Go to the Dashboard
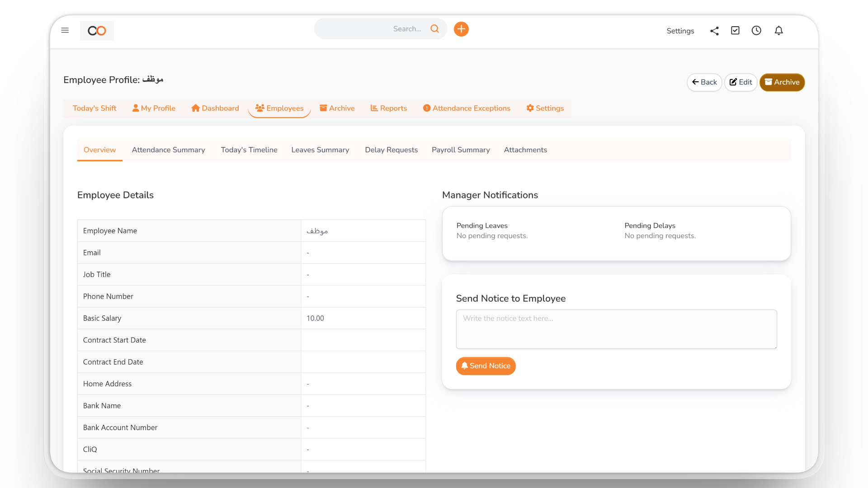868x488 pixels. click(x=215, y=108)
